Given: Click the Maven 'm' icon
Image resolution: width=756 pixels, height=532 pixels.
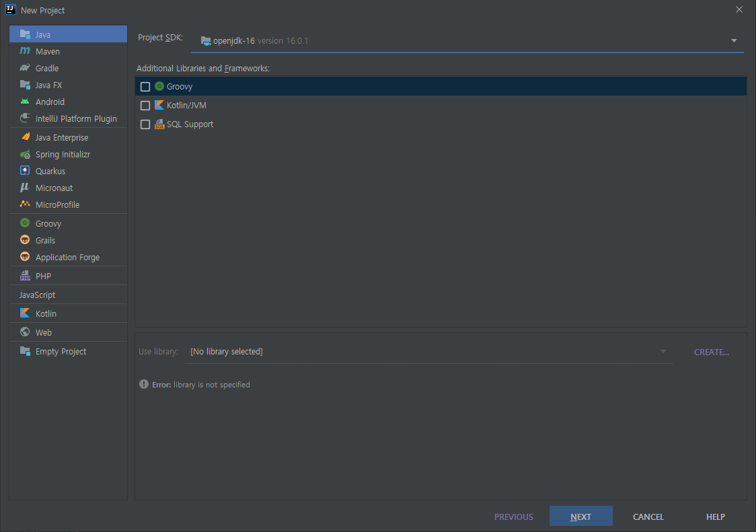Looking at the screenshot, I should pyautogui.click(x=25, y=50).
